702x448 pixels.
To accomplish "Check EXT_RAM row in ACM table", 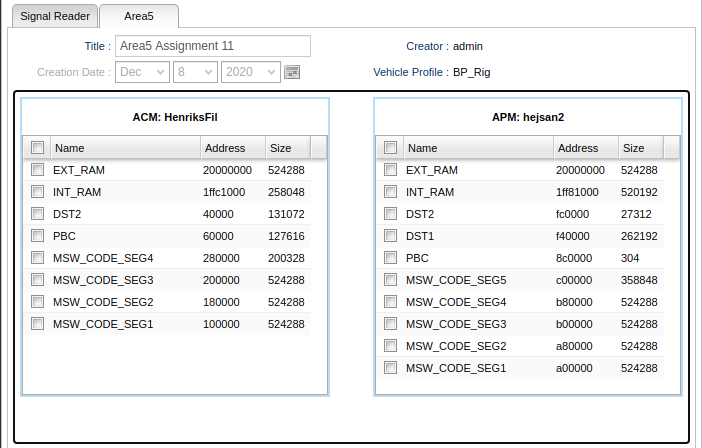I will [37, 170].
